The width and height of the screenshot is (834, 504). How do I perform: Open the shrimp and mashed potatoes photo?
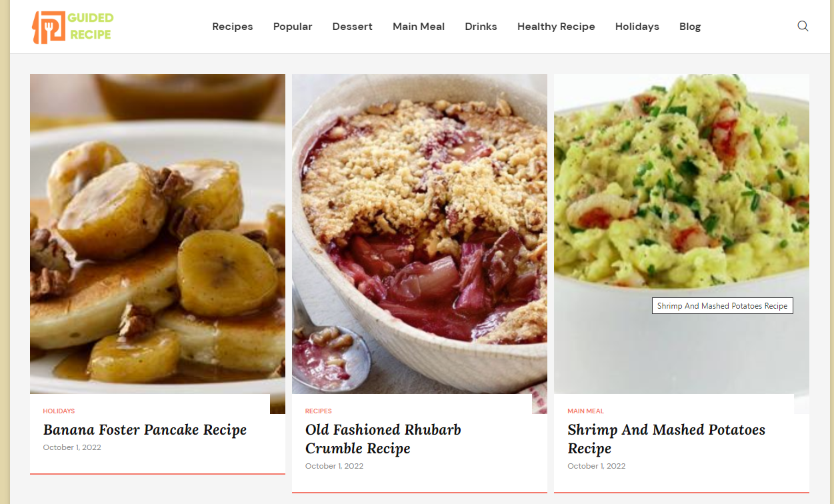click(x=681, y=233)
